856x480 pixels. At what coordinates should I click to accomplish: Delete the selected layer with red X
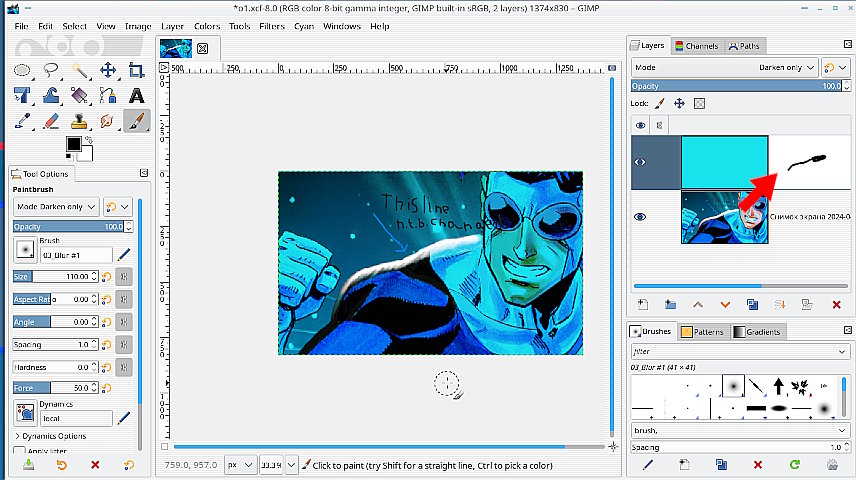pyautogui.click(x=837, y=304)
